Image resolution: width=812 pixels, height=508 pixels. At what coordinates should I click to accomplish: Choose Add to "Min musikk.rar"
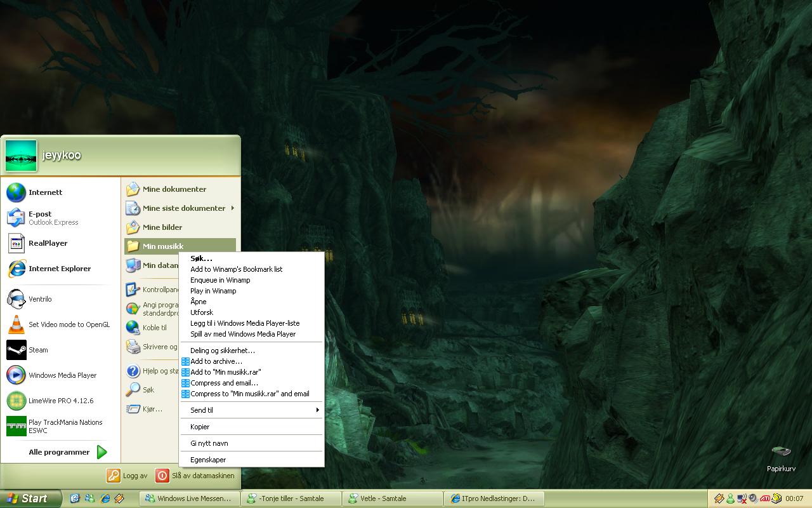pyautogui.click(x=252, y=372)
